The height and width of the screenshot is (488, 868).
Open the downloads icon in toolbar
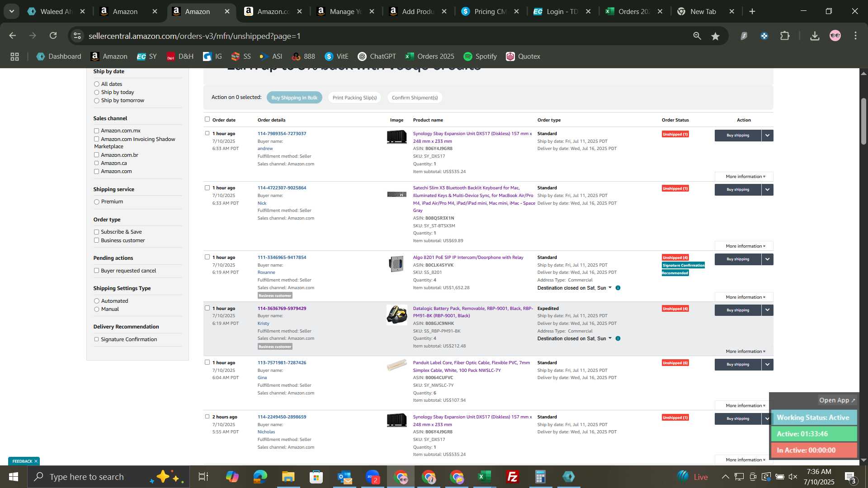(815, 36)
